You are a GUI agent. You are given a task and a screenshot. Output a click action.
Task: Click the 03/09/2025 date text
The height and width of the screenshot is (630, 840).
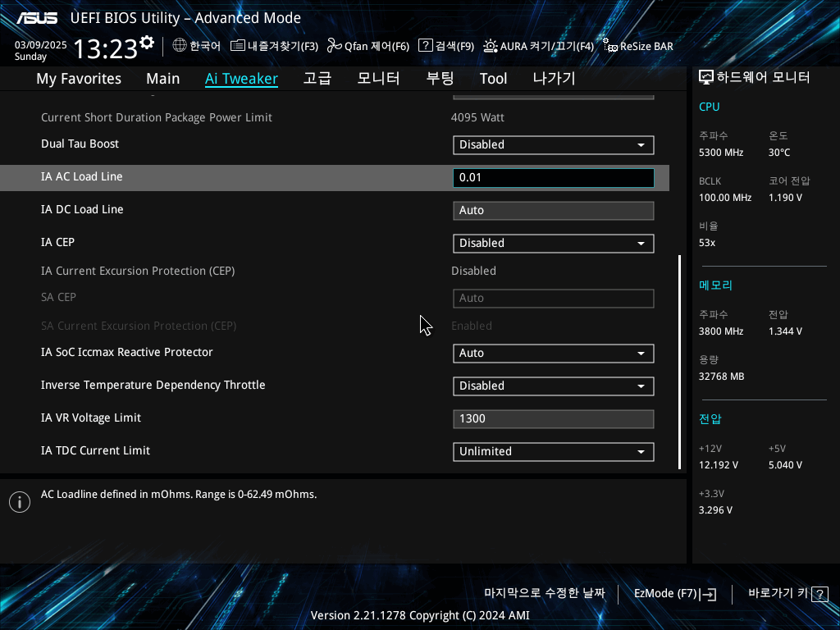pos(41,45)
